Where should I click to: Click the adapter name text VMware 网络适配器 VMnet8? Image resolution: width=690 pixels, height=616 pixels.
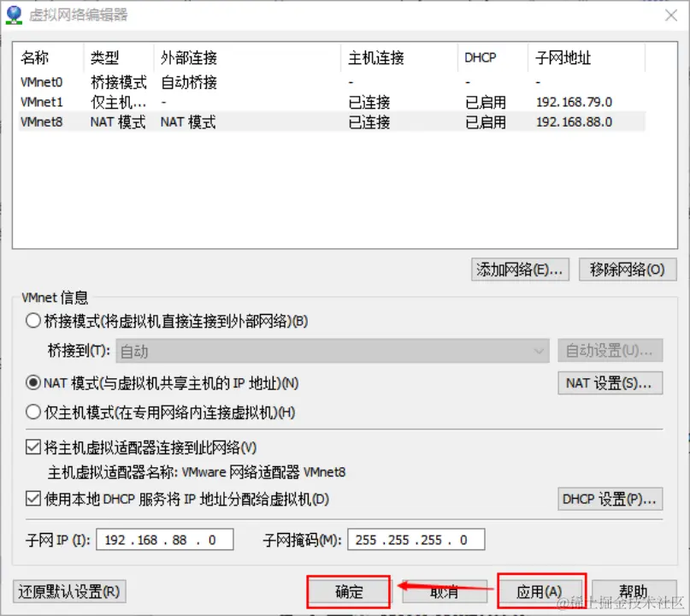click(263, 472)
